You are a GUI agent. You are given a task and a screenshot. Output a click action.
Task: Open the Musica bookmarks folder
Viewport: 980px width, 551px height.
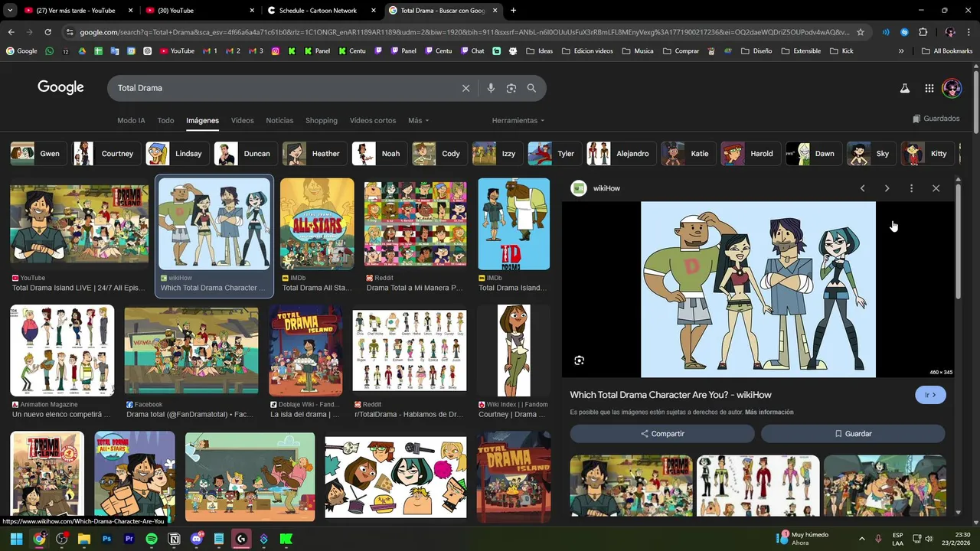638,51
